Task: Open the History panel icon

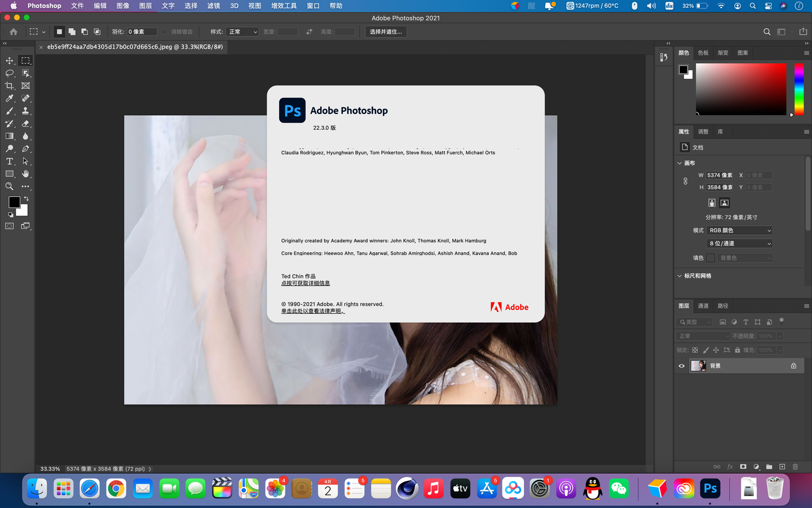Action: [x=664, y=57]
